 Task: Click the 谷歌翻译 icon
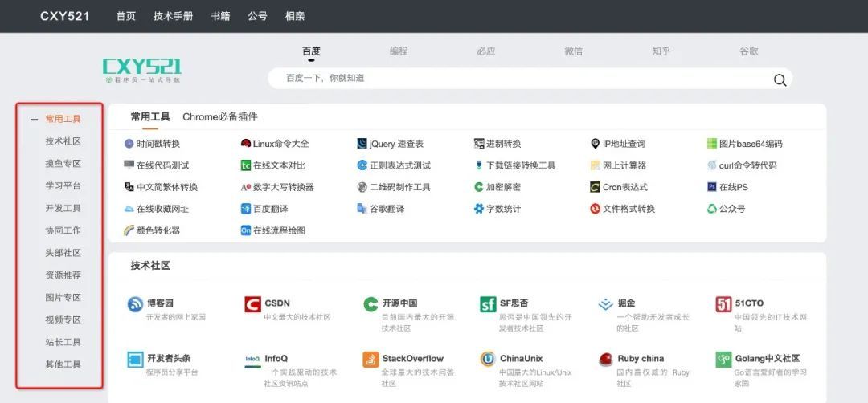pos(362,209)
